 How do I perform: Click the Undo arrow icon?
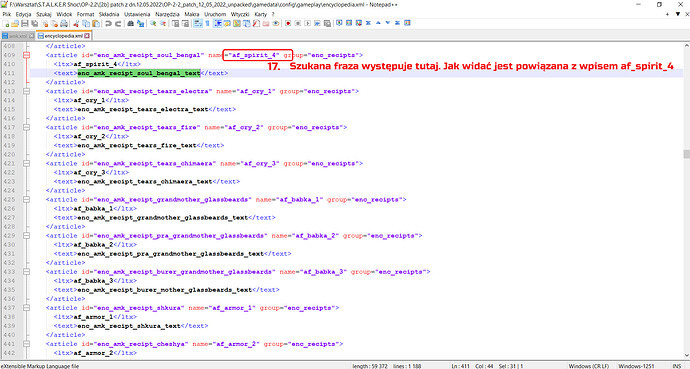click(108, 23)
